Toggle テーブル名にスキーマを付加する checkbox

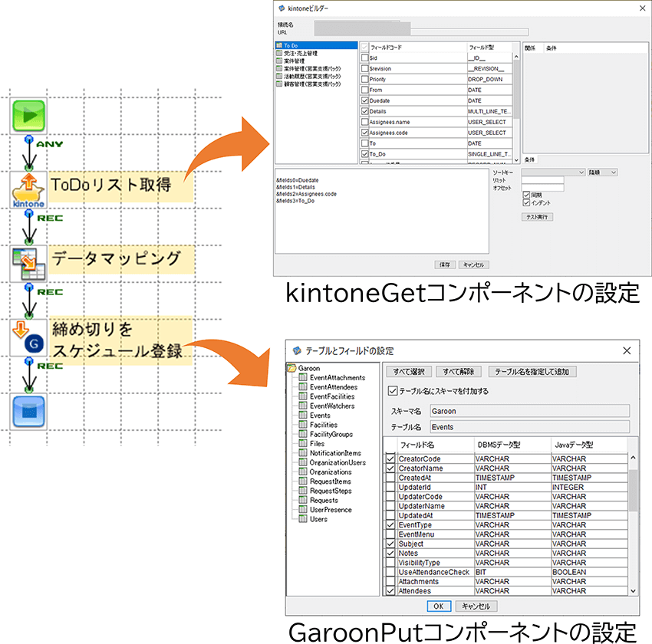coord(392,391)
